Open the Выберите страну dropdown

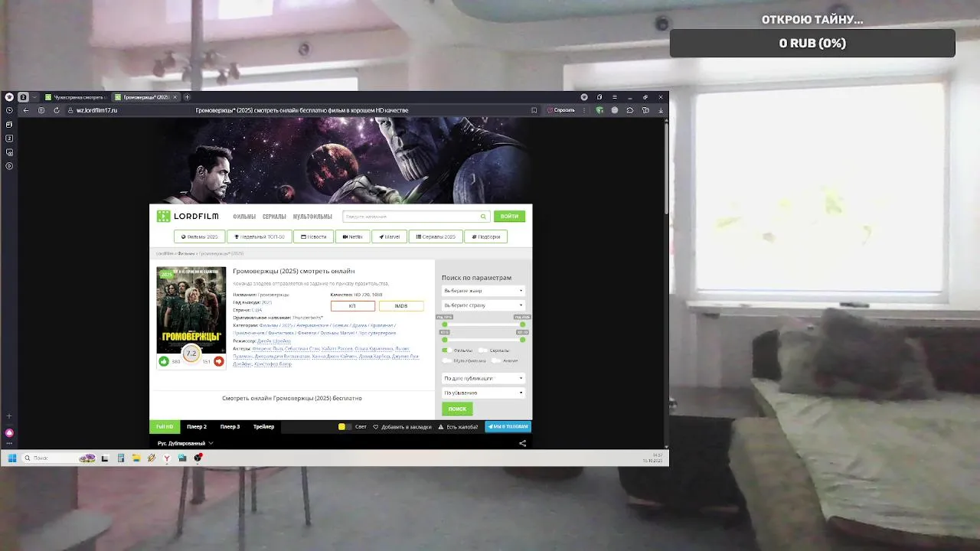(483, 305)
